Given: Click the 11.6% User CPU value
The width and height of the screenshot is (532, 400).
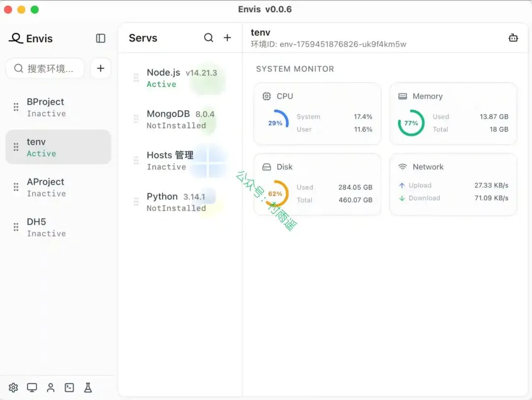Looking at the screenshot, I should coord(363,129).
